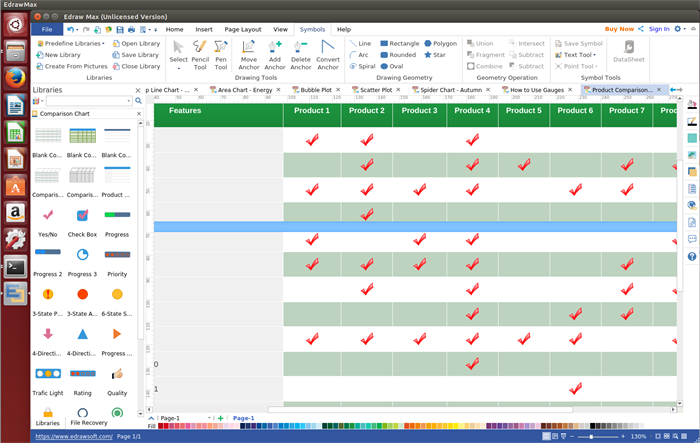
Task: Choose the Add Anchor tool
Action: (x=275, y=55)
